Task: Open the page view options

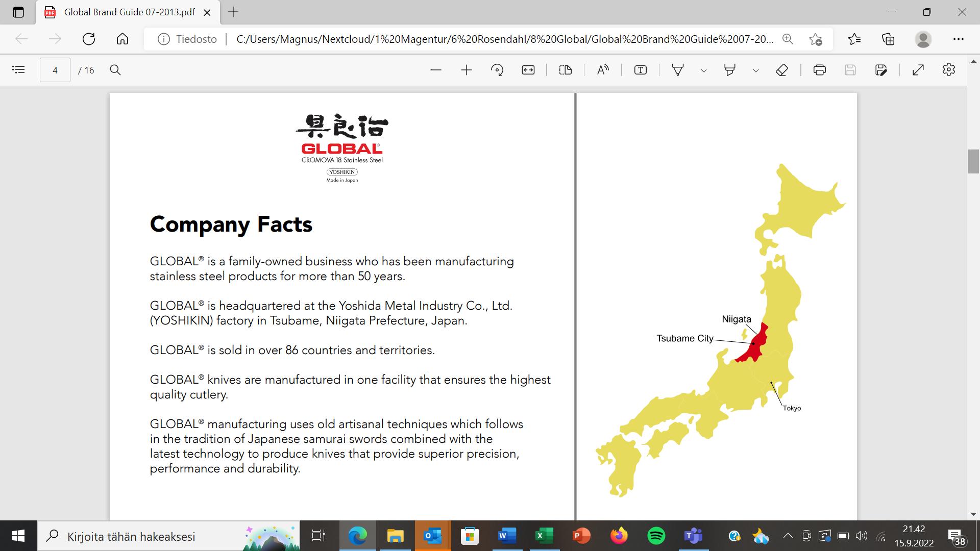Action: (x=566, y=70)
